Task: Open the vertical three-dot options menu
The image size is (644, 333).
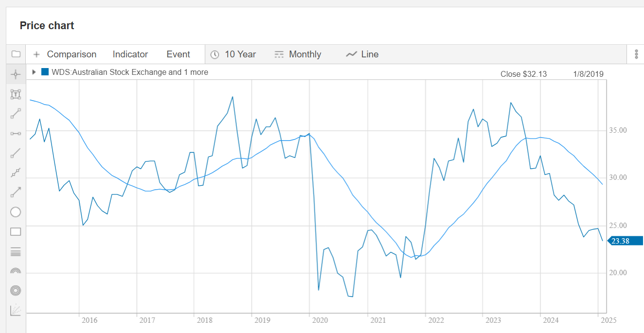Action: tap(636, 54)
